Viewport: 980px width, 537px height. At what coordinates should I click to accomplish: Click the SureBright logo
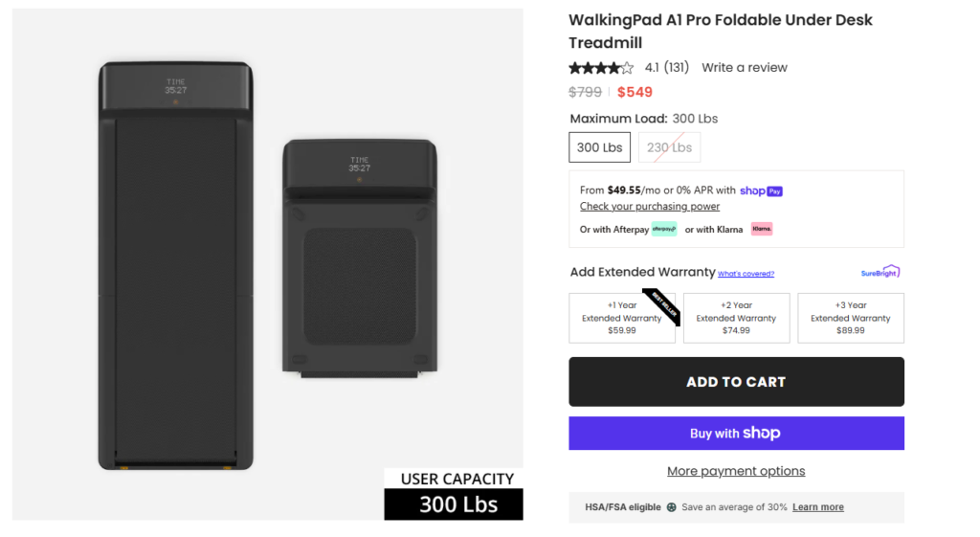coord(880,272)
